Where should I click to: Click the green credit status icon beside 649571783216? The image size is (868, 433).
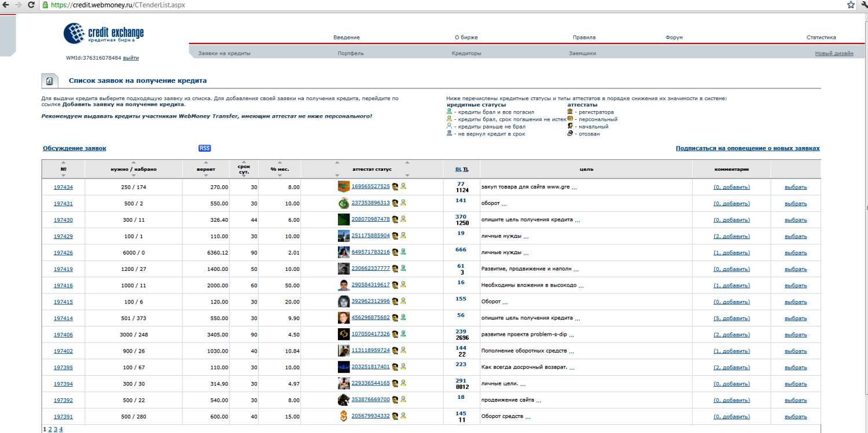point(403,252)
